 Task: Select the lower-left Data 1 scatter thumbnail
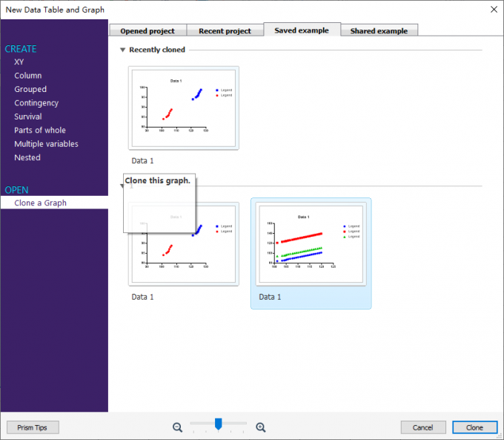tap(184, 244)
